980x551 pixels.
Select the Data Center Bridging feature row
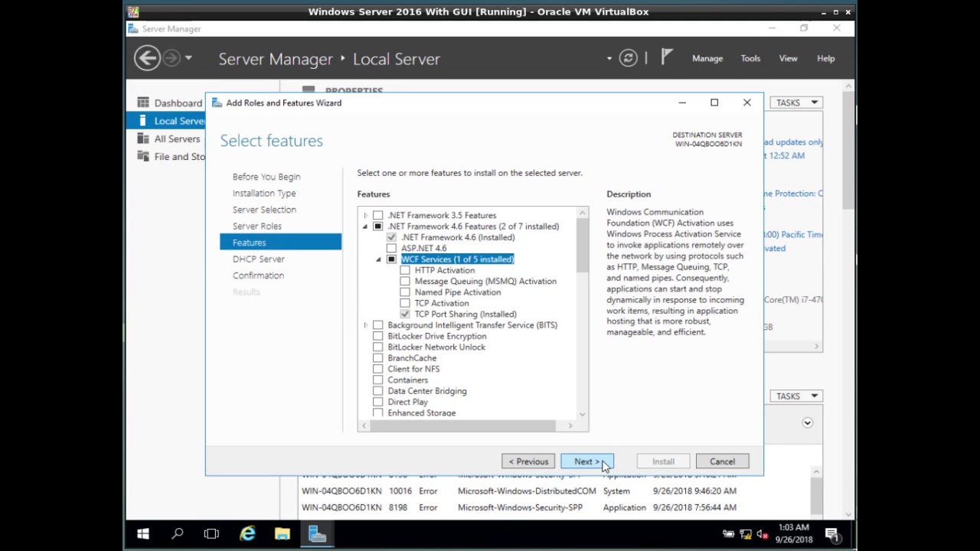click(427, 391)
